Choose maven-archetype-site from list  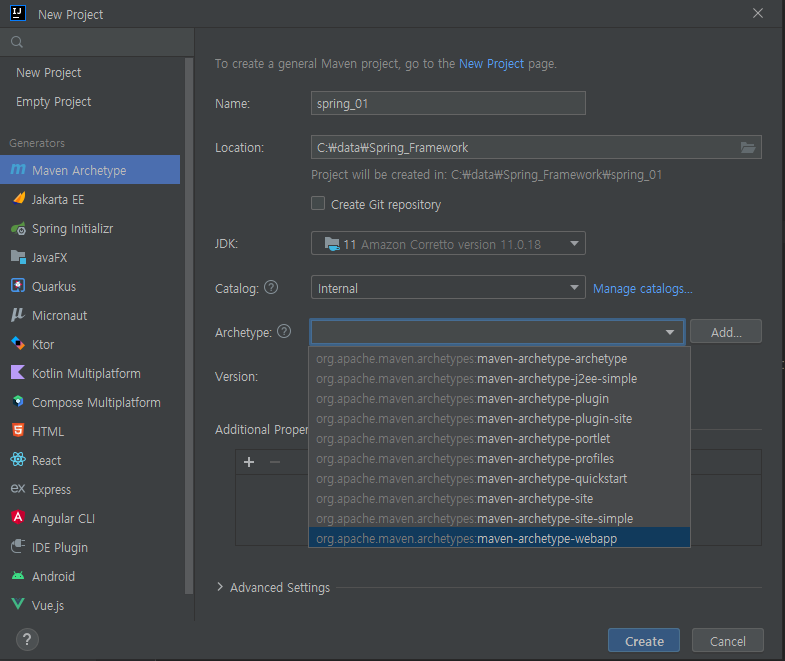(499, 499)
